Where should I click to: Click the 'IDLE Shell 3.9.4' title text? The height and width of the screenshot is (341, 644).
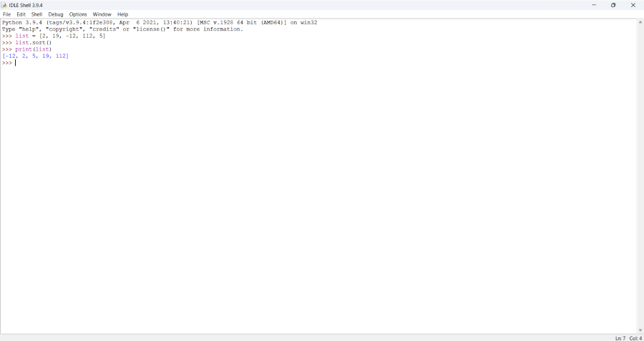(x=26, y=5)
